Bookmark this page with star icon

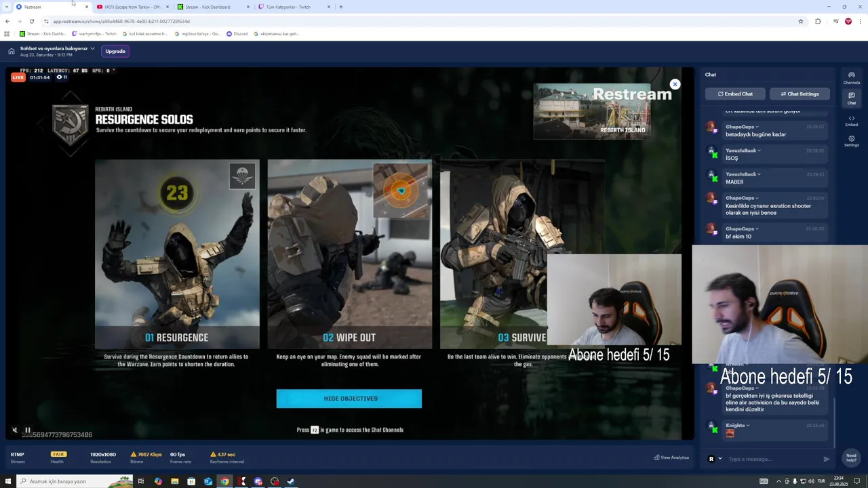(801, 21)
